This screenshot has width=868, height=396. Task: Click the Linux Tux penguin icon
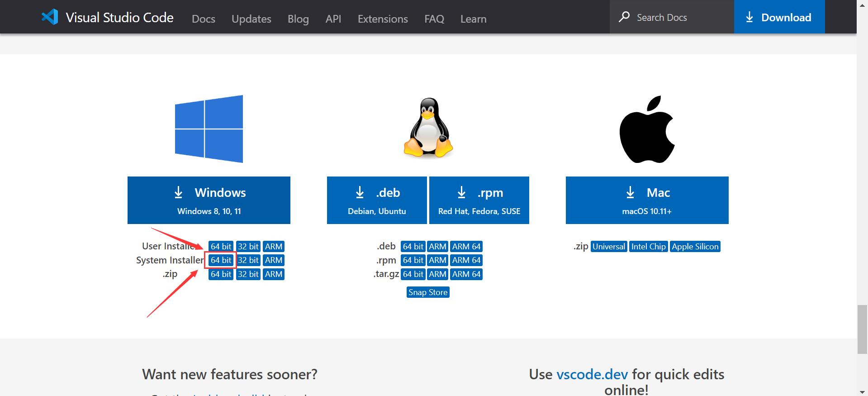[428, 128]
